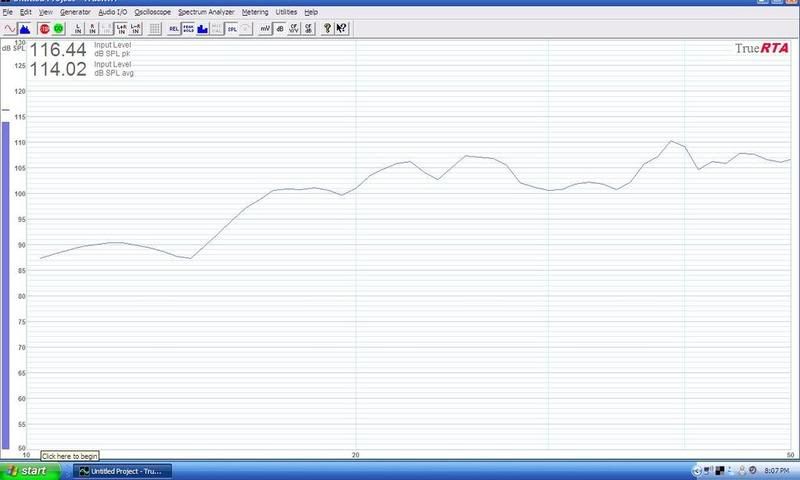Screen dimensions: 800x480
Task: Toggle the blue bar graph display icon
Action: [x=203, y=29]
